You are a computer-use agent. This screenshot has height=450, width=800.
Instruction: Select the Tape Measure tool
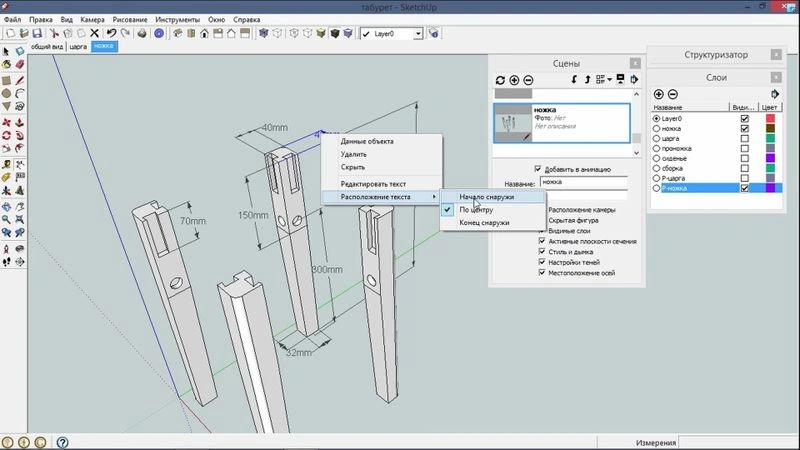click(6, 164)
